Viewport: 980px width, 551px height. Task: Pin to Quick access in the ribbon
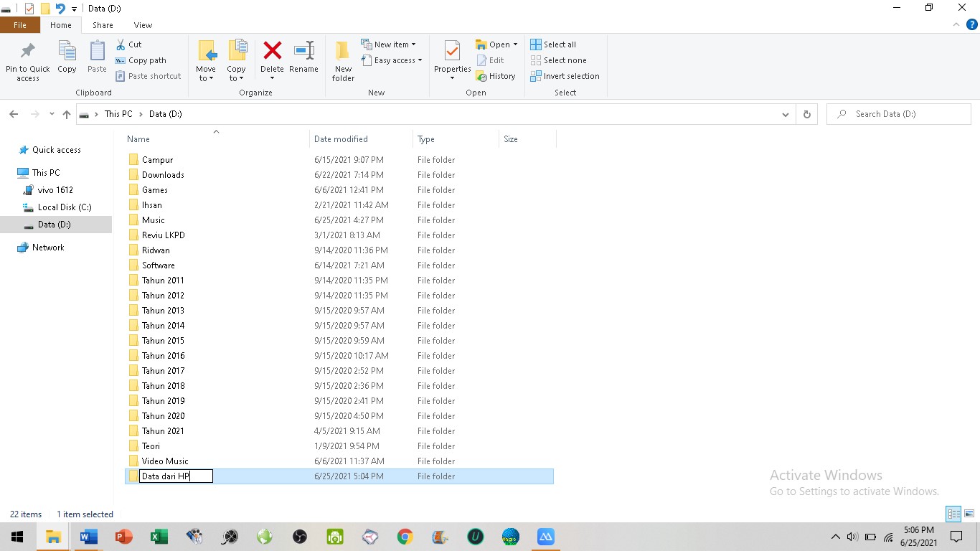[x=28, y=61]
